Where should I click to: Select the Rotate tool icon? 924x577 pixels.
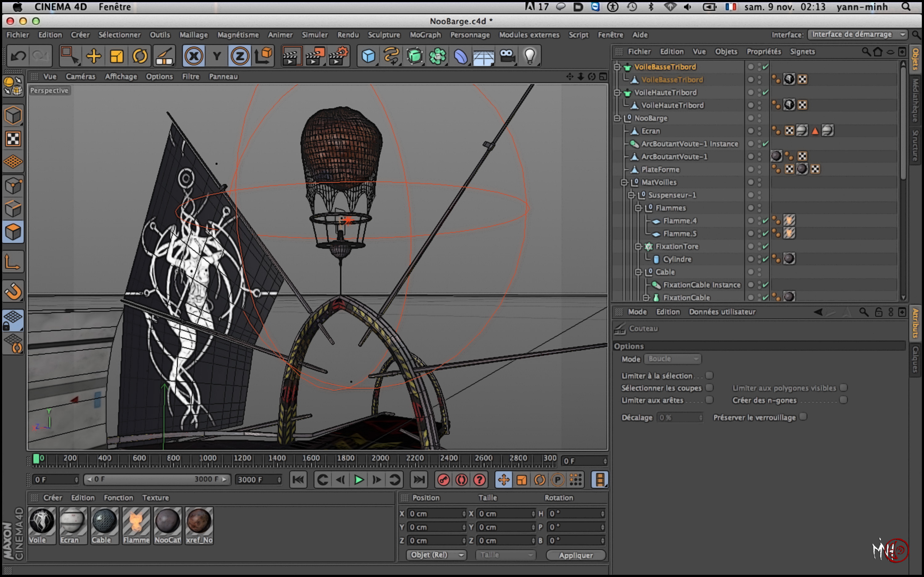(140, 57)
